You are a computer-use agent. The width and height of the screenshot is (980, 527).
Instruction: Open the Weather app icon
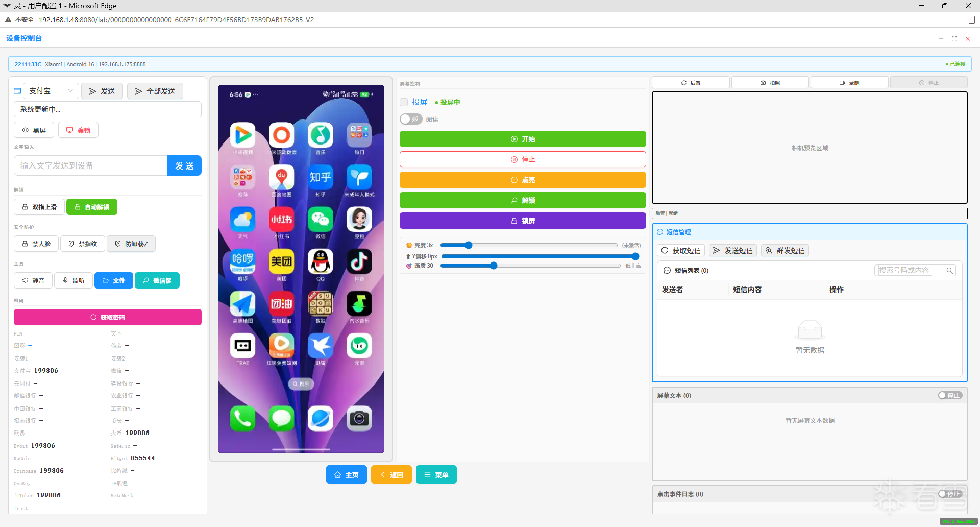point(243,220)
